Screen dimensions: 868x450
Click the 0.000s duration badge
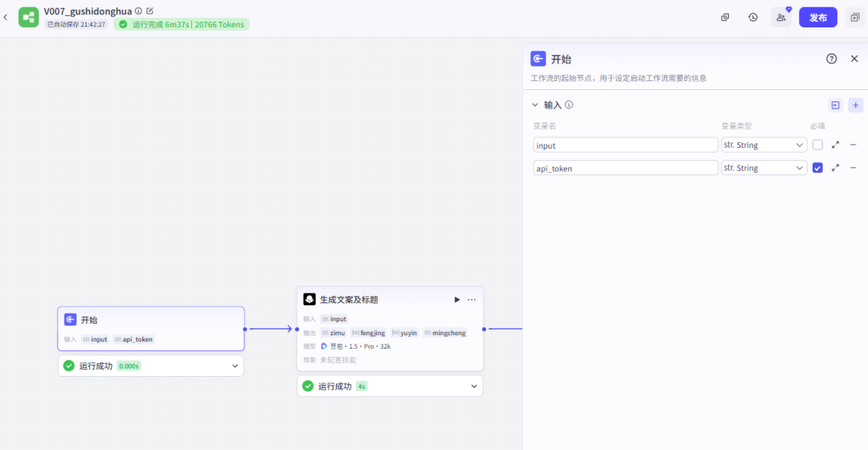(129, 366)
